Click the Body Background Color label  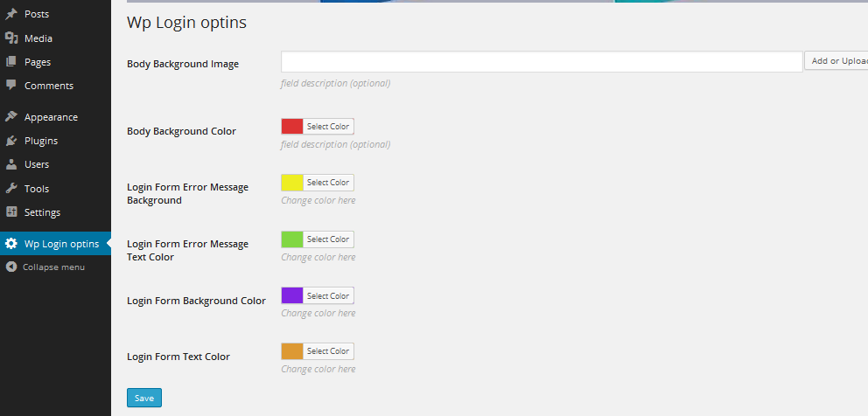(182, 132)
